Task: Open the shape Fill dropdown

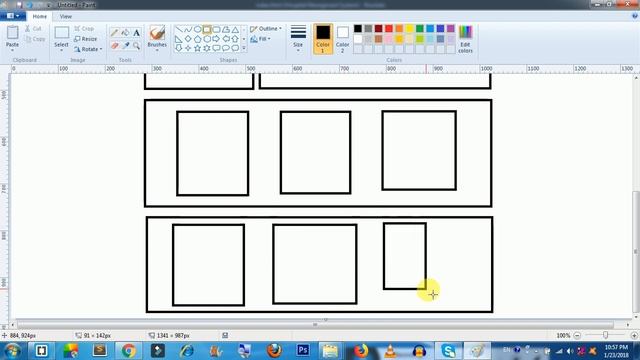Action: 260,39
